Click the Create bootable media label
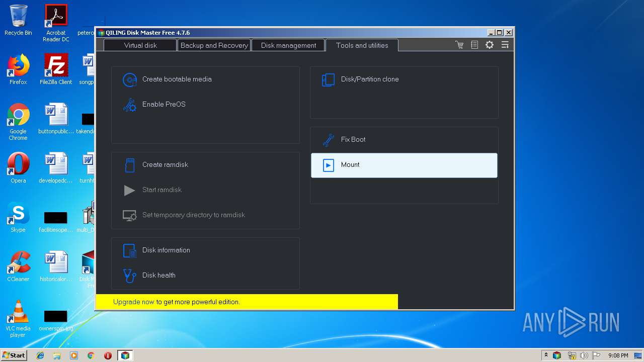This screenshot has height=362, width=644. pyautogui.click(x=177, y=79)
